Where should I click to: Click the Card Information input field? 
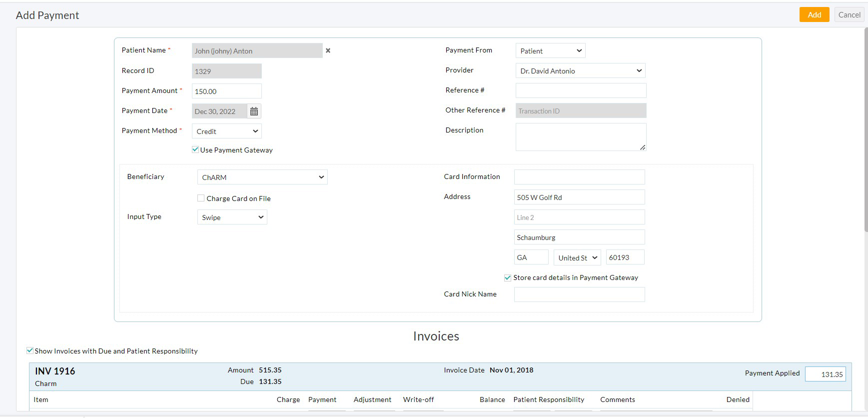pyautogui.click(x=579, y=177)
